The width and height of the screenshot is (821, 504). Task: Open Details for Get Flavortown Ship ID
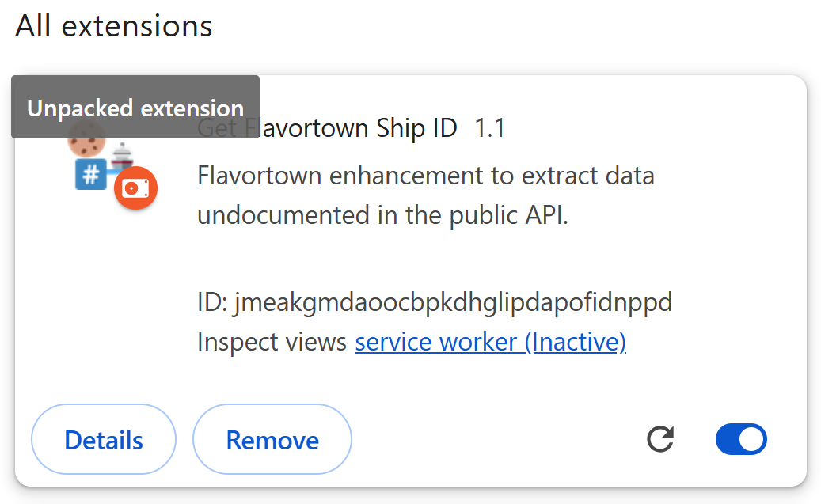click(x=104, y=440)
